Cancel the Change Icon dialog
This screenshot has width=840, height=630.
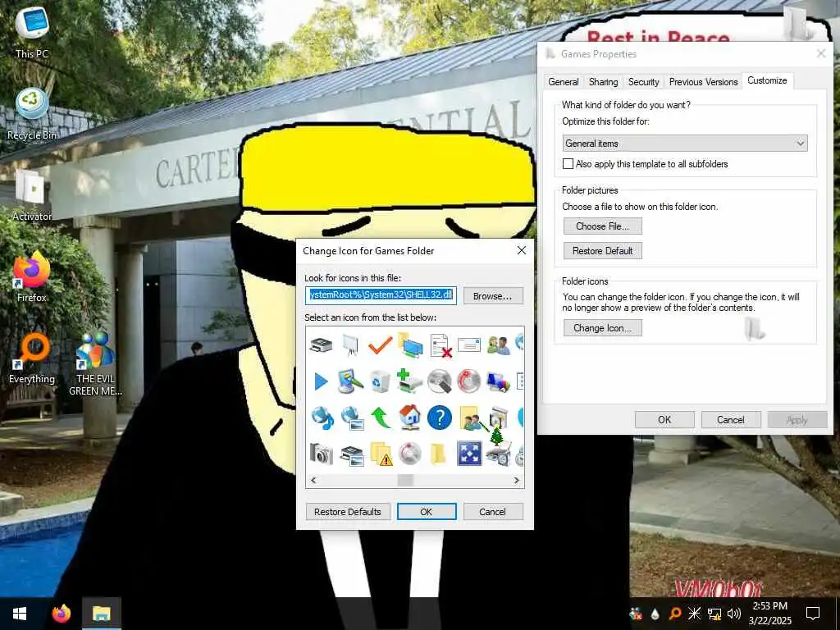click(493, 512)
